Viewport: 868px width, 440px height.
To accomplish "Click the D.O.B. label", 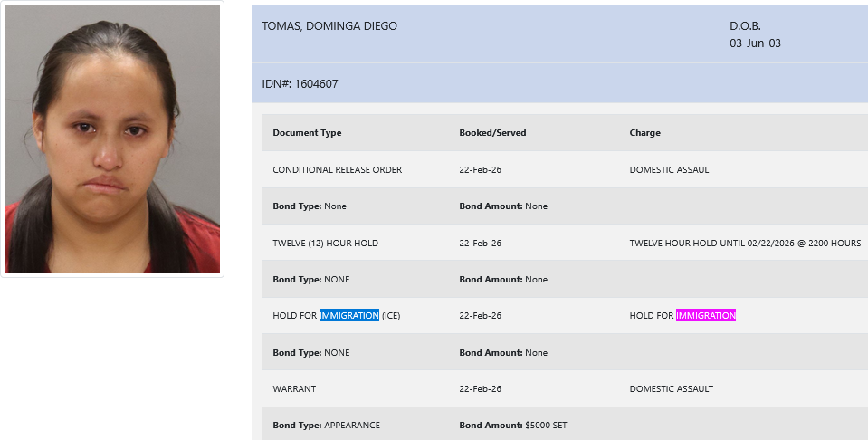I will pyautogui.click(x=745, y=26).
